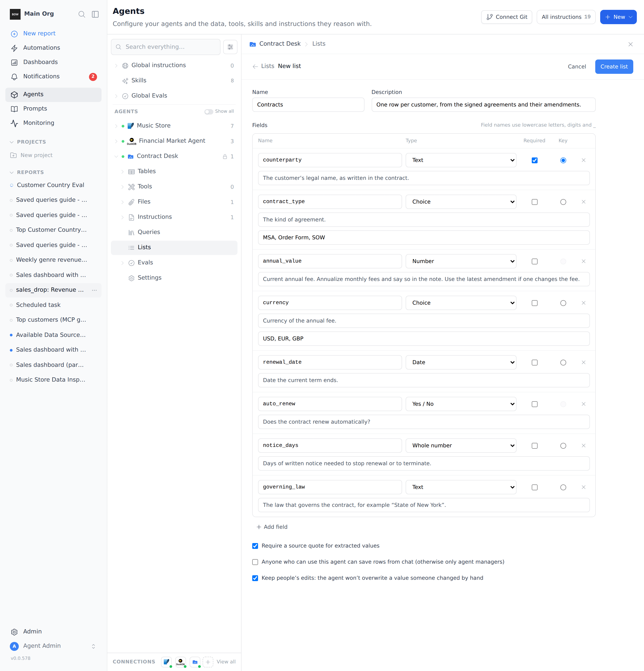The height and width of the screenshot is (671, 644).
Task: Open Skills in the agents panel
Action: 174,81
